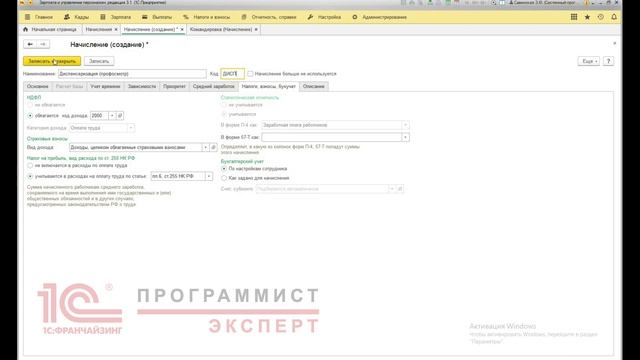Switch to the Зависимости tab
The width and height of the screenshot is (640, 360).
click(x=142, y=87)
